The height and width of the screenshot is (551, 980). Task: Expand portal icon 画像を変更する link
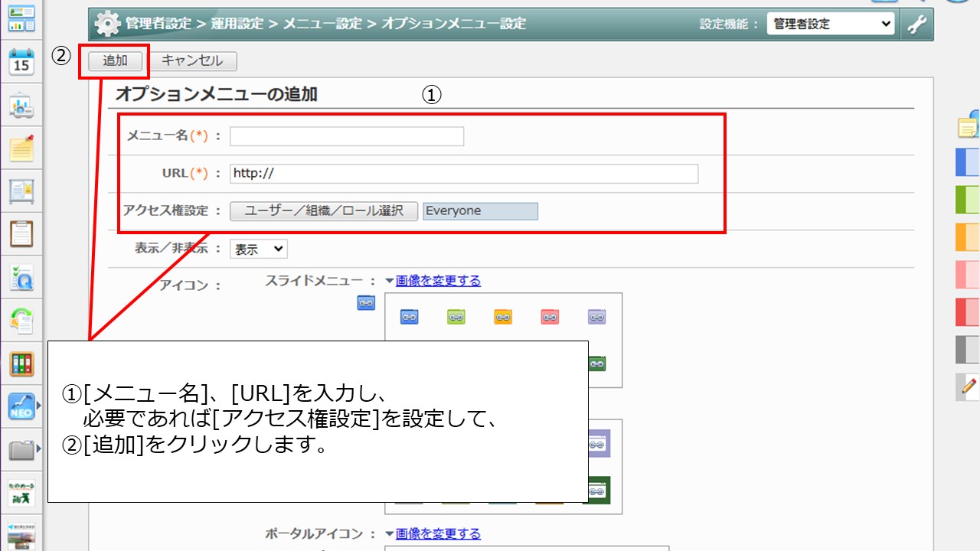[x=438, y=533]
